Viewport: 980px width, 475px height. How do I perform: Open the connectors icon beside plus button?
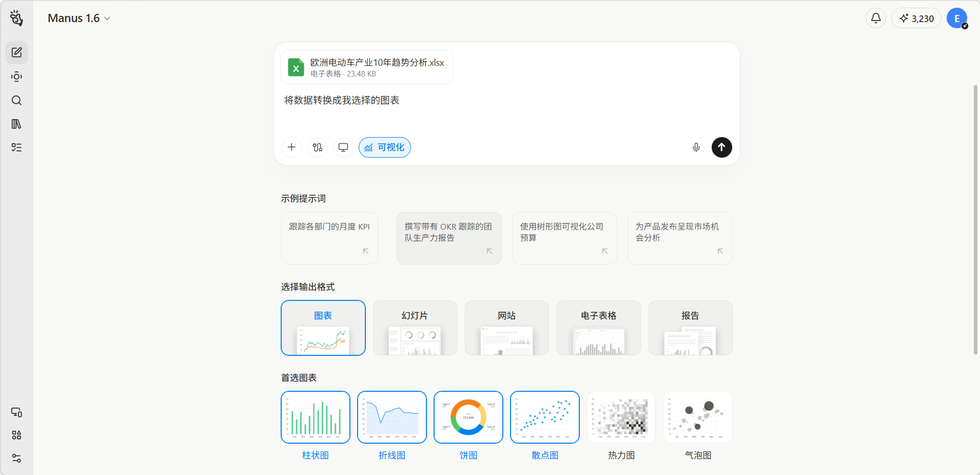[x=317, y=147]
